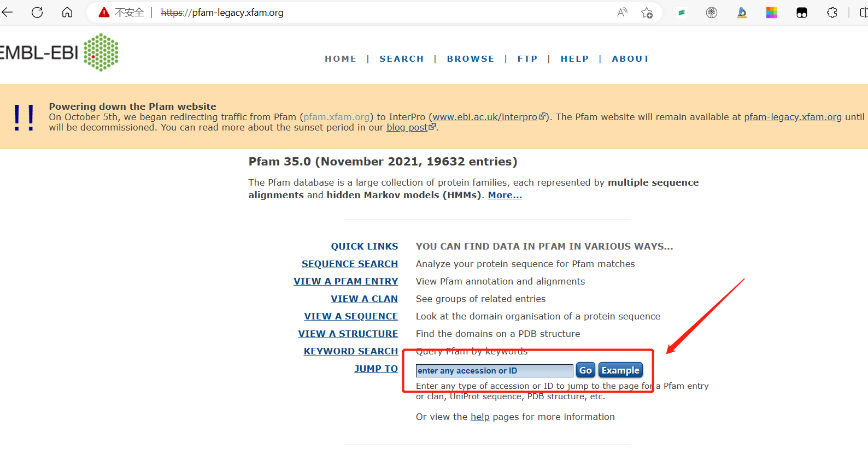Open JUMP TO link
868x456 pixels.
click(376, 369)
